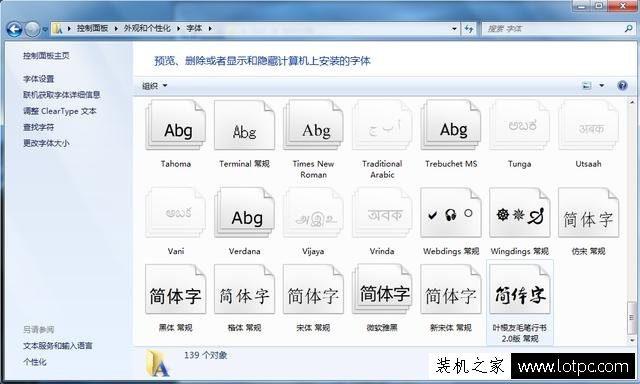
Task: Open 更改字体大小 link
Action: click(46, 143)
